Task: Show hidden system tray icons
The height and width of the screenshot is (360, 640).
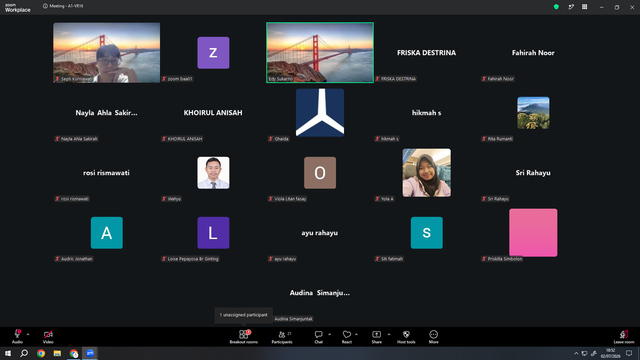Action: pos(576,353)
